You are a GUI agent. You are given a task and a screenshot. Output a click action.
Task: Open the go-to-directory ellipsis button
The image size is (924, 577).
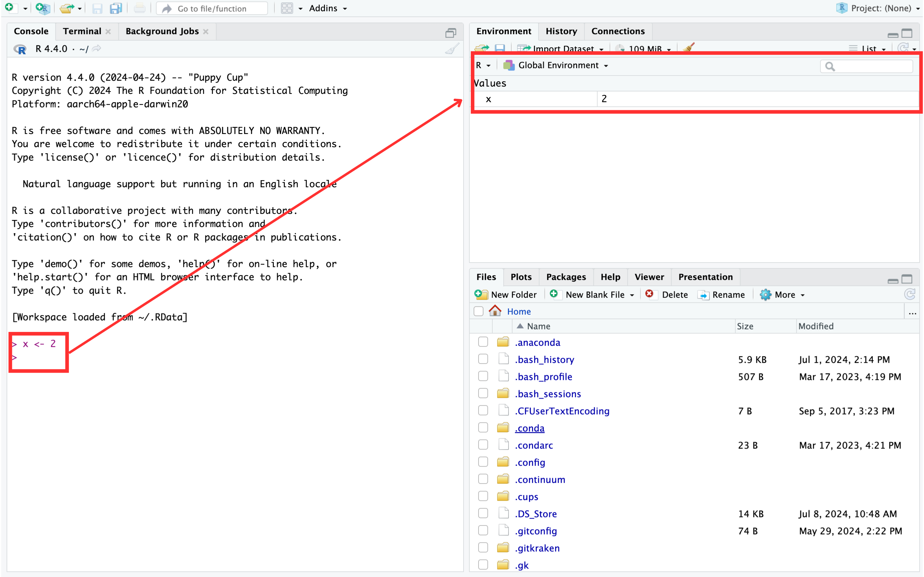pos(912,313)
